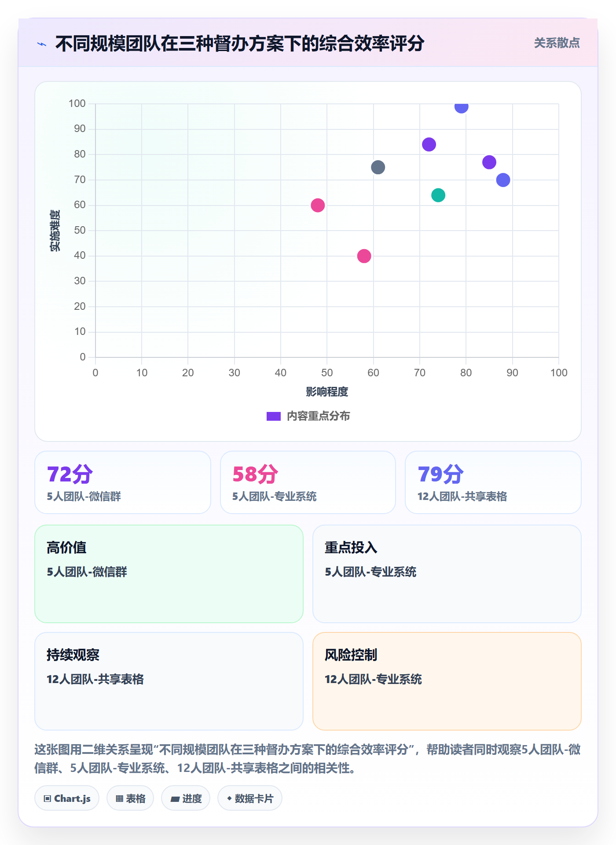Select the 持续观察 quadrant card
This screenshot has width=616, height=845.
click(x=169, y=681)
